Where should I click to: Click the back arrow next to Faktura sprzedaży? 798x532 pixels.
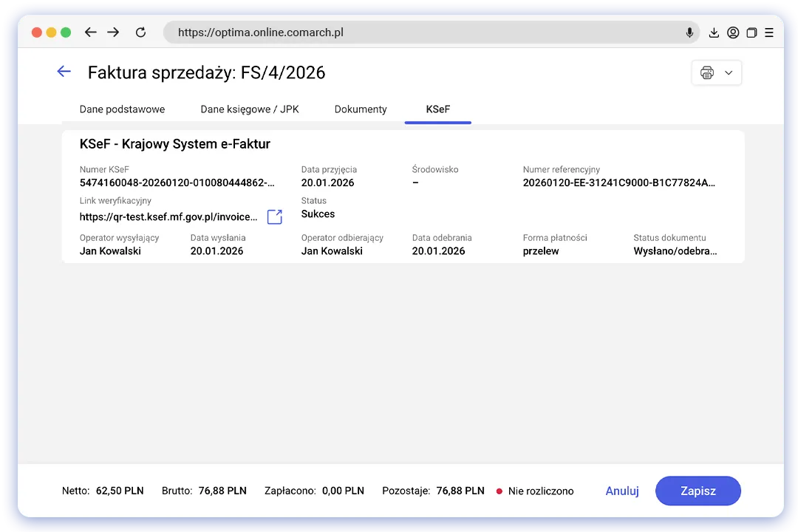point(64,72)
